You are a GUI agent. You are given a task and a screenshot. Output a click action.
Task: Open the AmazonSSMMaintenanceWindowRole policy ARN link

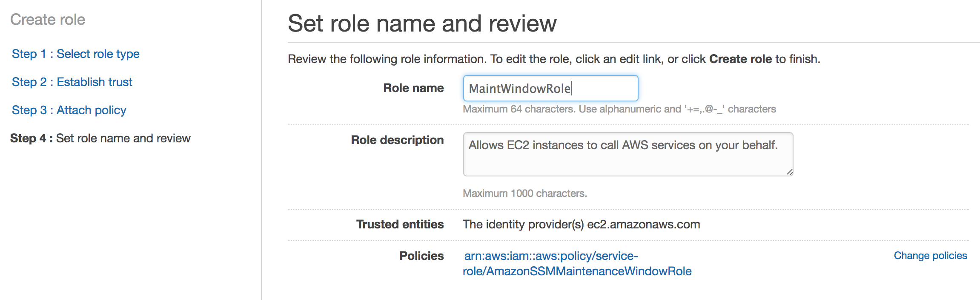pos(576,263)
